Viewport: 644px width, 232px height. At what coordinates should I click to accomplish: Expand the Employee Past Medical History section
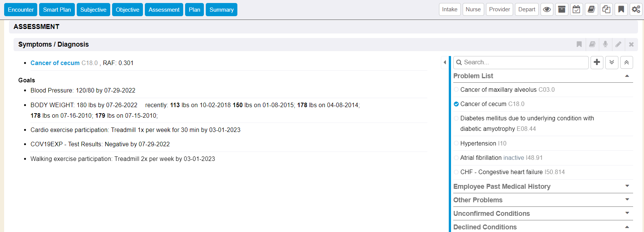[x=627, y=186]
